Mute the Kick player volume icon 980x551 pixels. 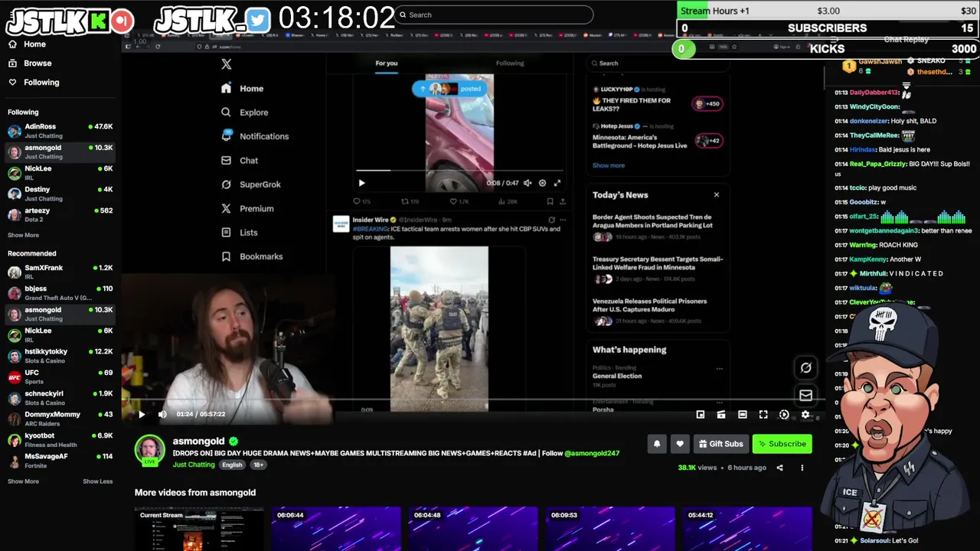162,414
